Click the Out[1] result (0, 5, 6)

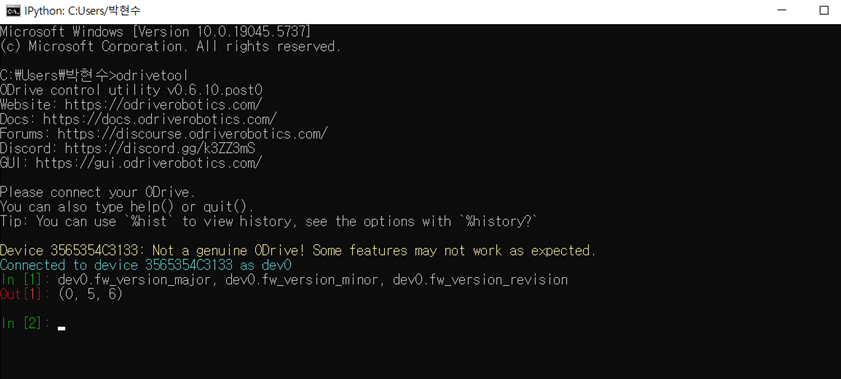point(91,294)
